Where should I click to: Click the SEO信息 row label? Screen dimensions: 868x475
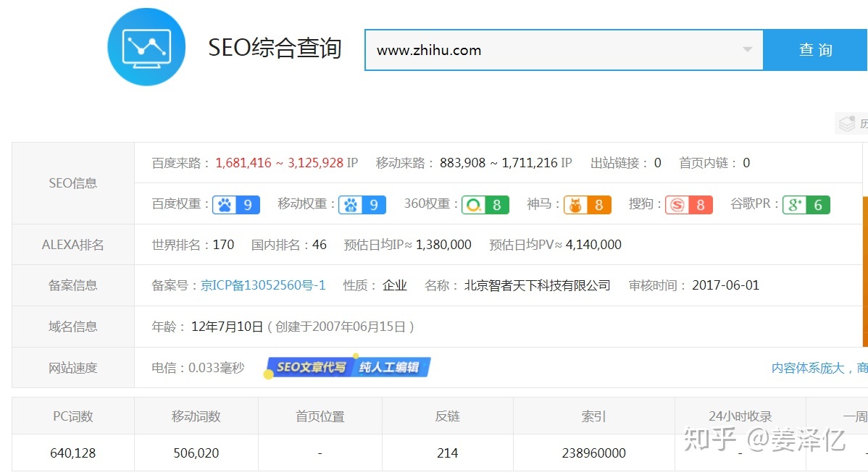73,184
